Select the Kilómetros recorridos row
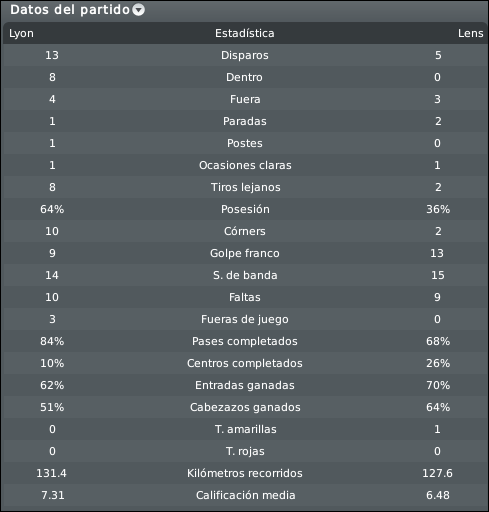Image resolution: width=489 pixels, height=512 pixels. click(x=245, y=473)
